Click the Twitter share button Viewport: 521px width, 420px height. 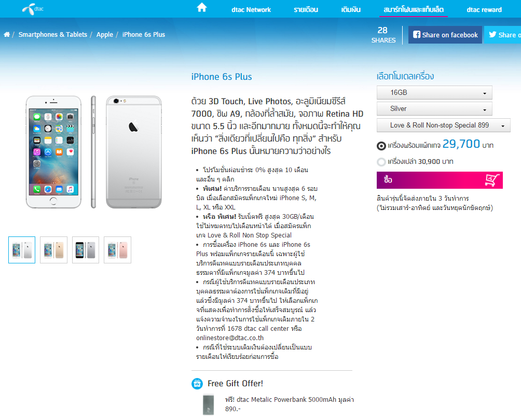pos(502,35)
